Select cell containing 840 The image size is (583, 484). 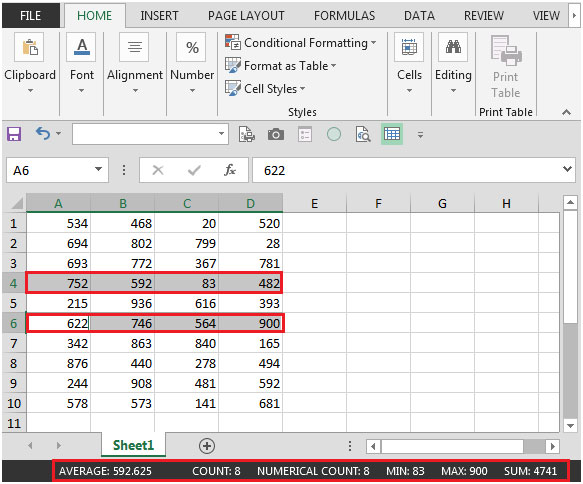pos(186,343)
